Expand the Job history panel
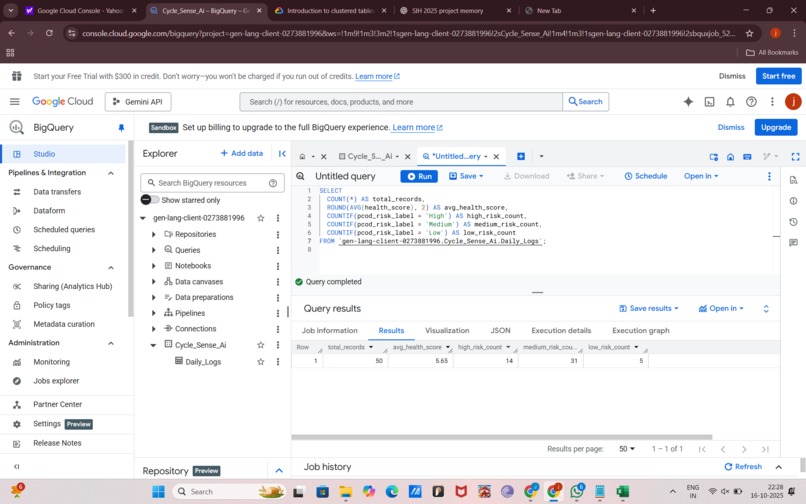The height and width of the screenshot is (504, 806). (x=779, y=467)
